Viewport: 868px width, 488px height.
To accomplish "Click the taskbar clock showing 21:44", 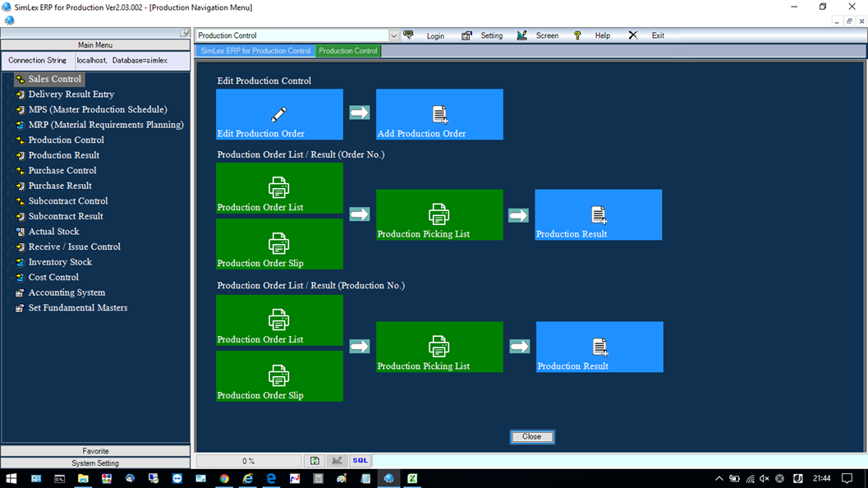I will point(821,479).
